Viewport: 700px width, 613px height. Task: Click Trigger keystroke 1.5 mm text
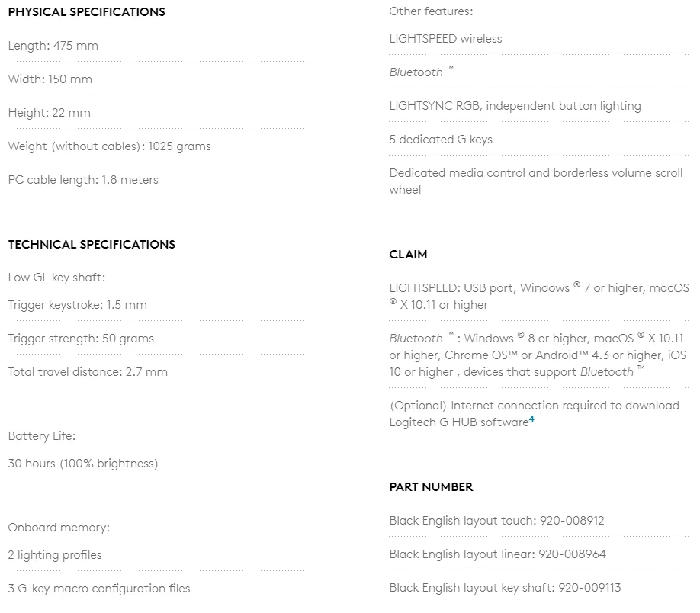[x=77, y=305]
